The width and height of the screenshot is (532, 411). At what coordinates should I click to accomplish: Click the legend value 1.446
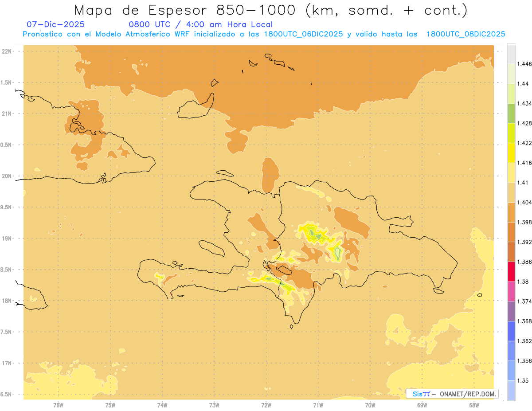click(524, 64)
